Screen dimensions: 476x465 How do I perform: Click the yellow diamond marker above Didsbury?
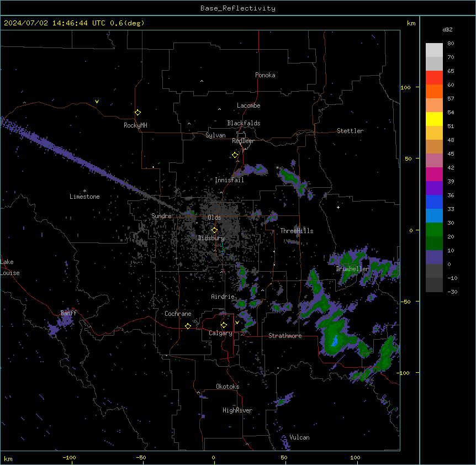point(214,230)
